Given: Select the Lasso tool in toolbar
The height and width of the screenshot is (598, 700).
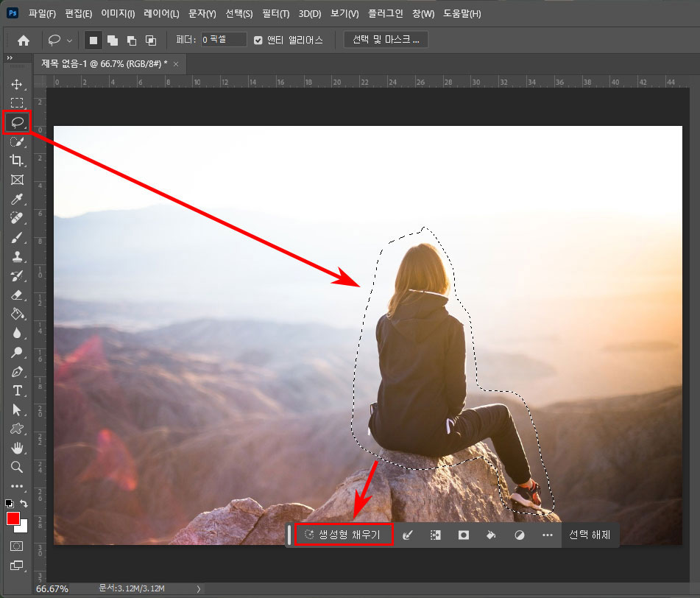Looking at the screenshot, I should pos(17,122).
